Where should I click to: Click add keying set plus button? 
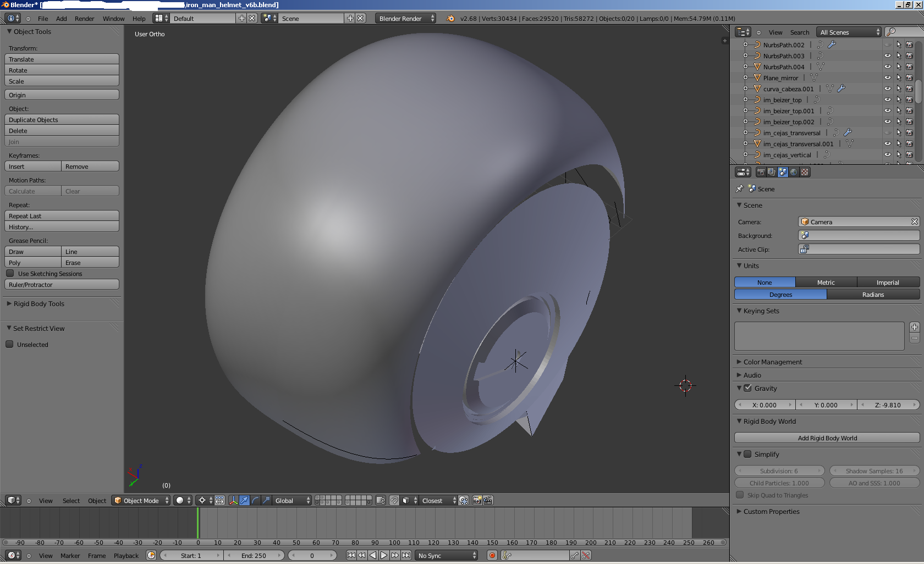pyautogui.click(x=915, y=327)
